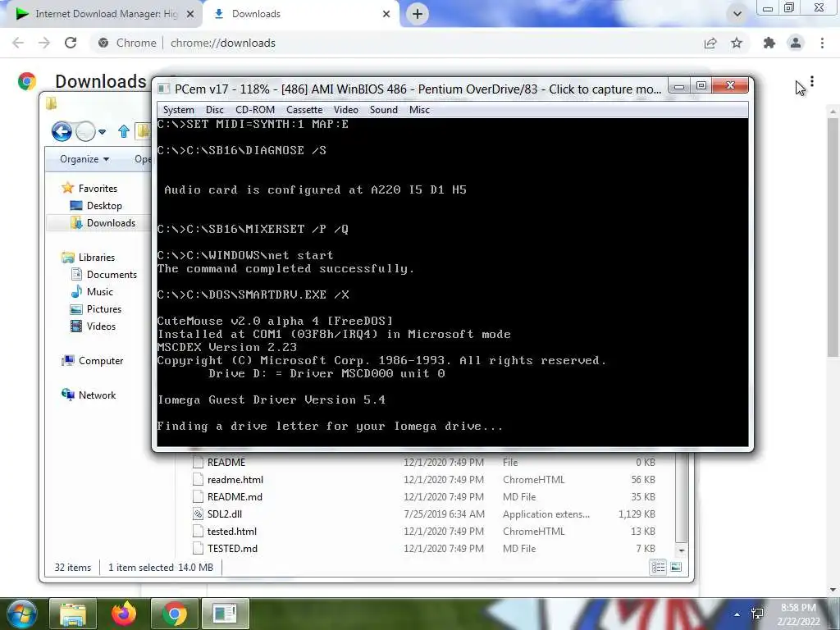Viewport: 840px width, 630px height.
Task: Open Downloads page more actions menu
Action: (812, 81)
